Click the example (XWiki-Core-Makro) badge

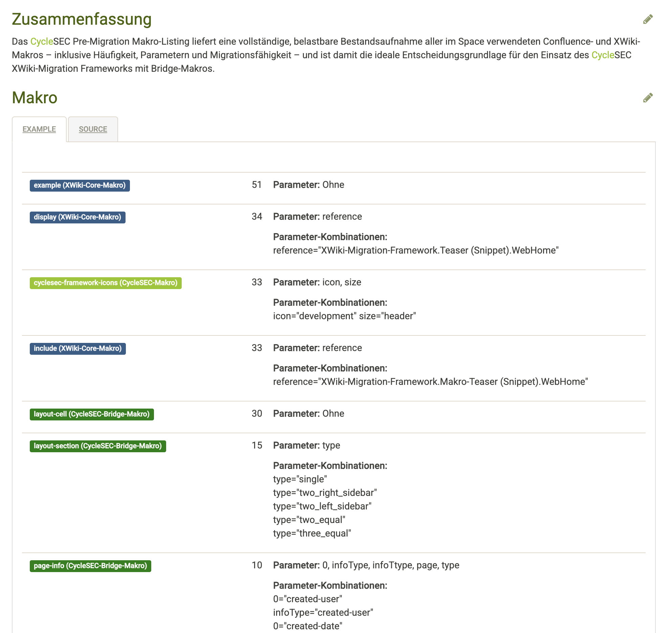point(80,185)
